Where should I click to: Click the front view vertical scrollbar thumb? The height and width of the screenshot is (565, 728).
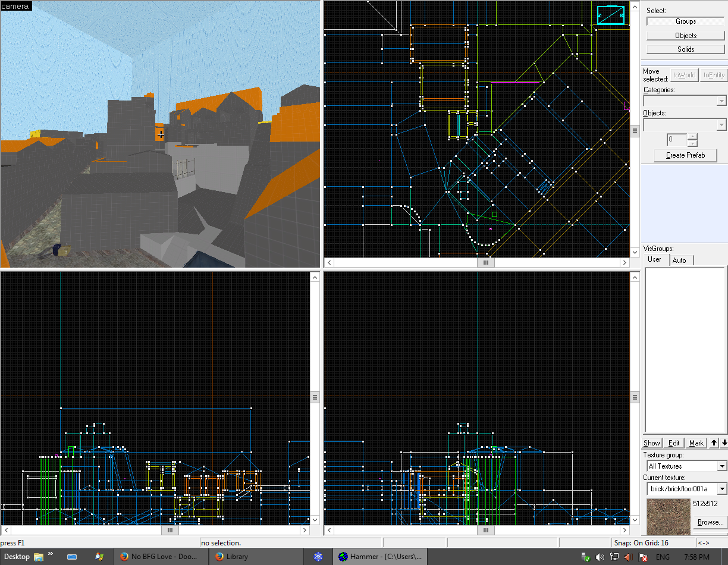pyautogui.click(x=315, y=397)
